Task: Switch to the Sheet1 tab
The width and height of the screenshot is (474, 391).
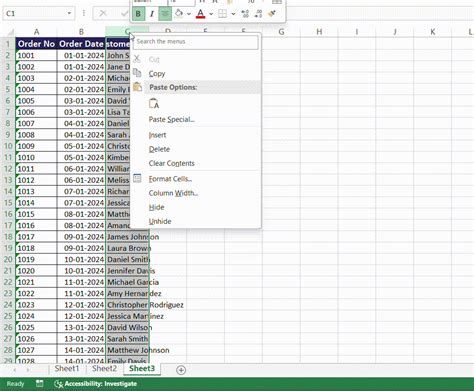Action: [x=67, y=368]
